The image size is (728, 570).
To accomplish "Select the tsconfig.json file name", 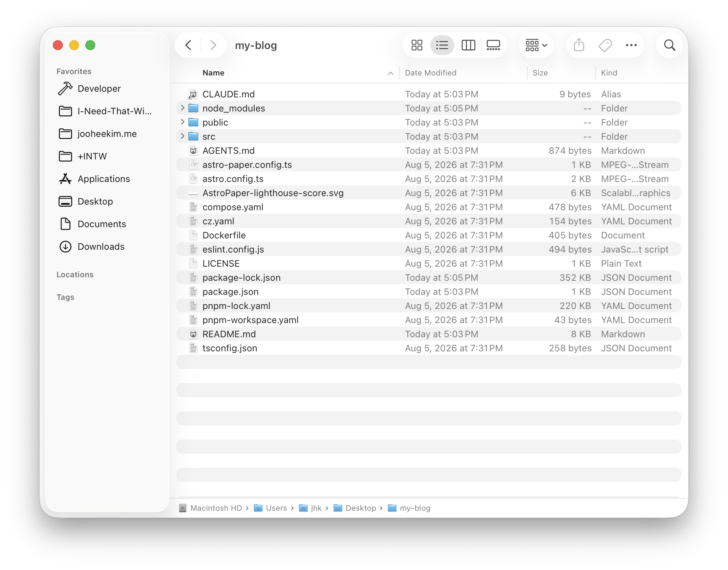I will (230, 348).
